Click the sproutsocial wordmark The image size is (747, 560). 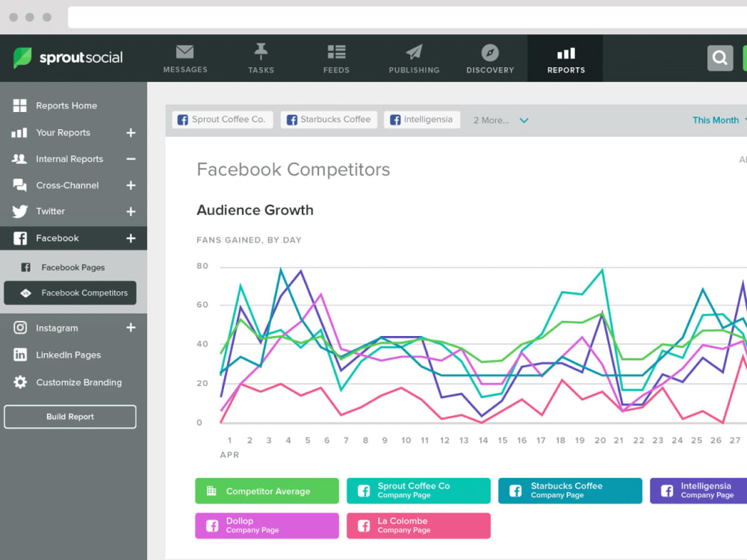tap(81, 57)
